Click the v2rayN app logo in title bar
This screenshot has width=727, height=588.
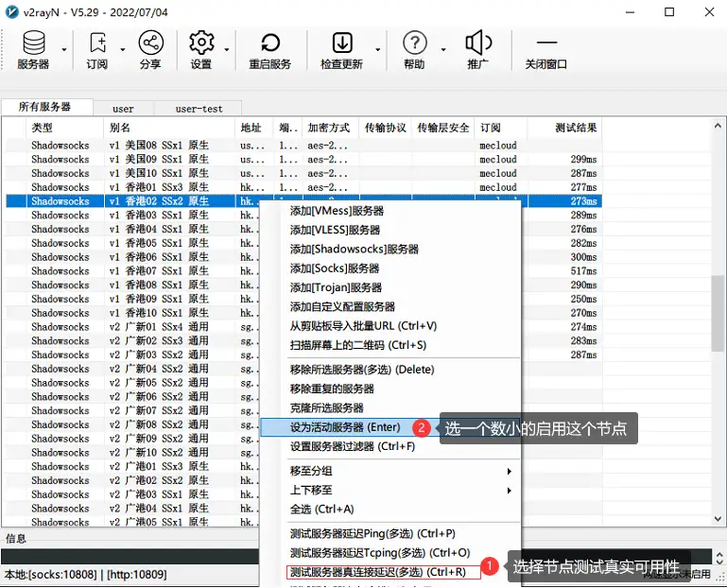coord(11,12)
